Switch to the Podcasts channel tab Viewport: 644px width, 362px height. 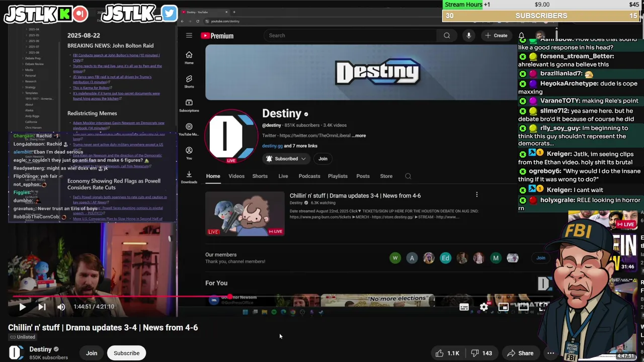click(309, 176)
